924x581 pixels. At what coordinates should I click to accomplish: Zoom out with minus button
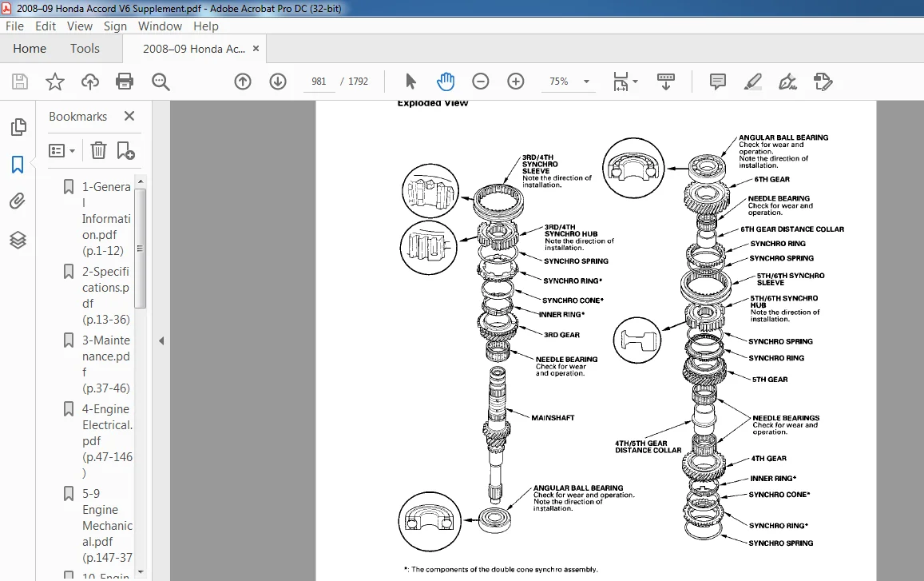[481, 82]
